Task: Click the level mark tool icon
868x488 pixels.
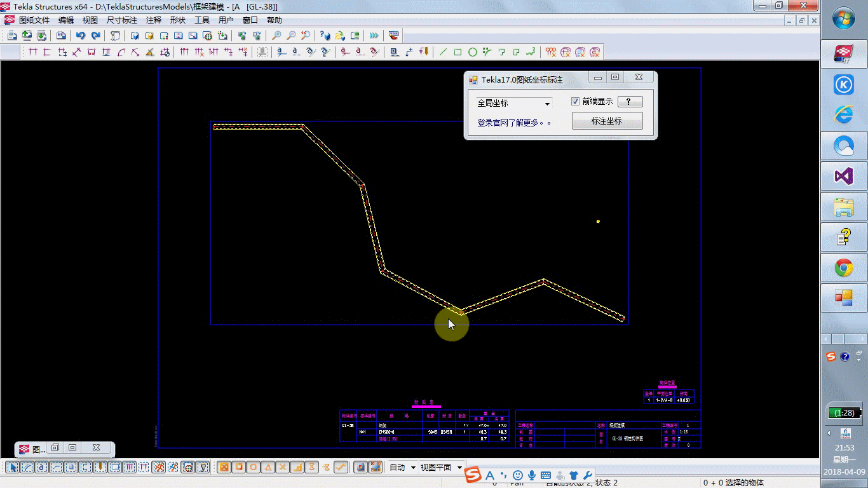Action: point(409,52)
